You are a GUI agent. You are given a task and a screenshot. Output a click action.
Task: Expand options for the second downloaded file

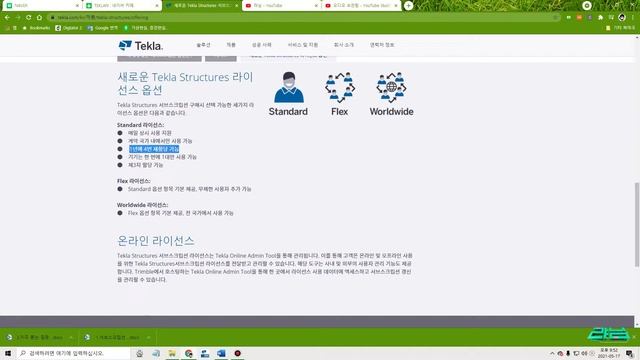[x=148, y=337]
